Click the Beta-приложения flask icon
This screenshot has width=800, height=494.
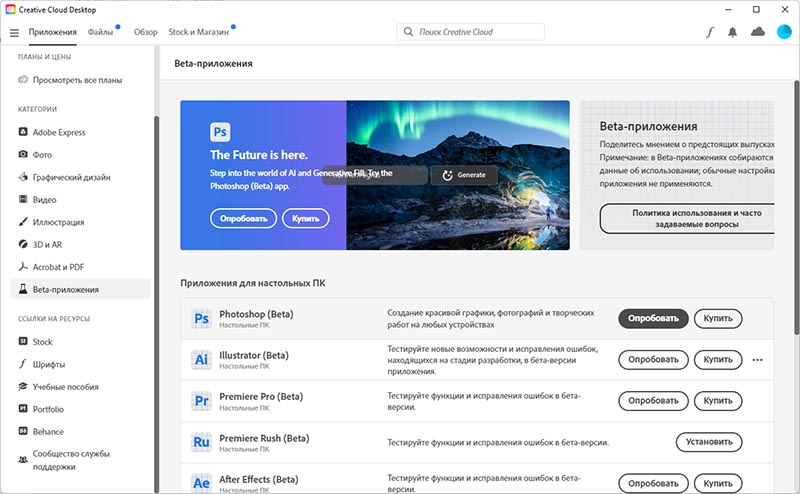(x=23, y=289)
